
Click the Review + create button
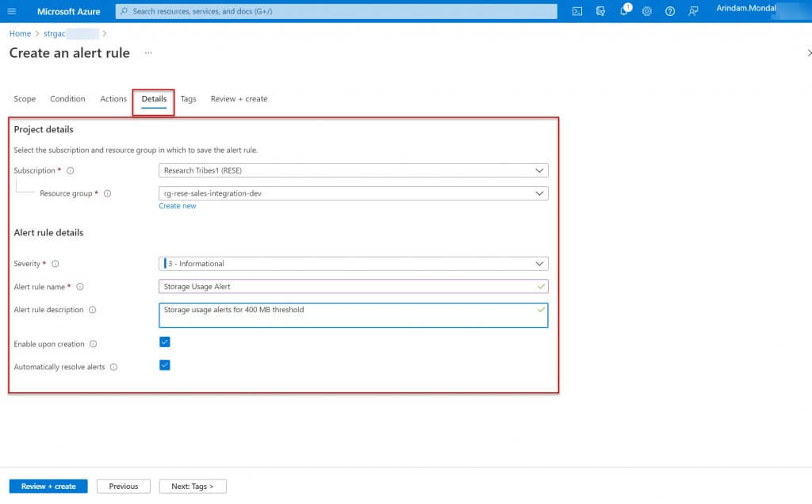click(x=48, y=486)
